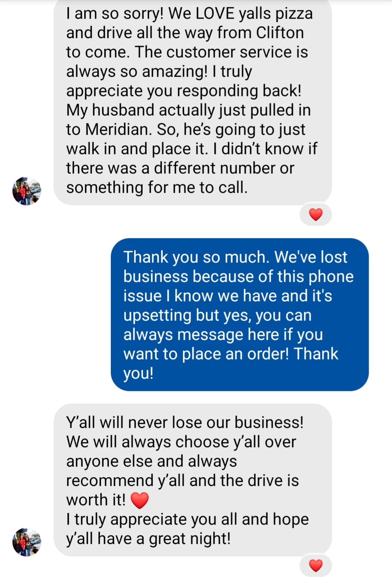Tap red heart emoji after 'worth it!'
Image resolution: width=392 pixels, height=579 pixels.
click(x=140, y=500)
